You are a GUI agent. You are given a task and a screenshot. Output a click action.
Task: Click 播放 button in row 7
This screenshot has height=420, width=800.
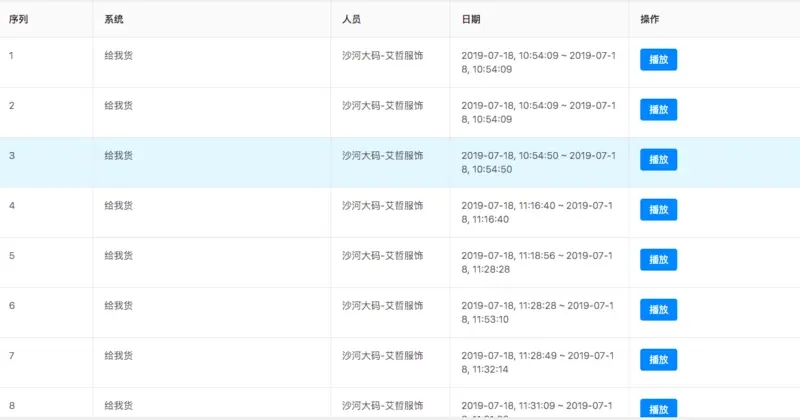(658, 360)
